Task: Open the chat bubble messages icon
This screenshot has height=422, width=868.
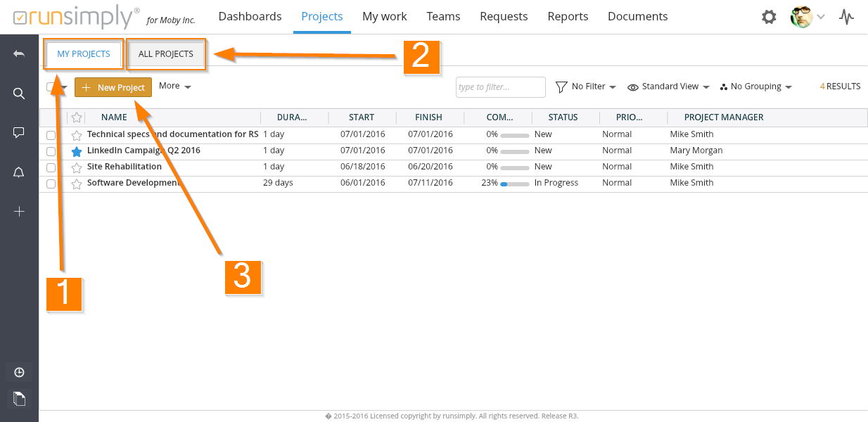Action: pyautogui.click(x=19, y=132)
